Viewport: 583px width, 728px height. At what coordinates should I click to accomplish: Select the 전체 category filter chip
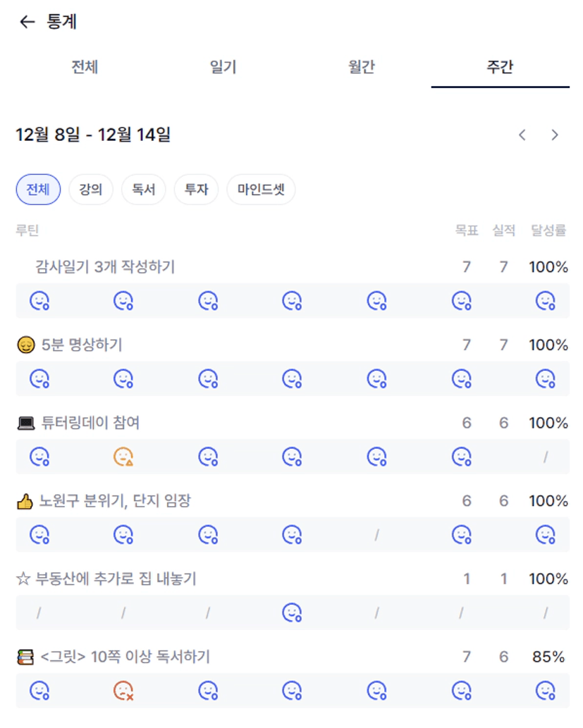click(x=38, y=190)
